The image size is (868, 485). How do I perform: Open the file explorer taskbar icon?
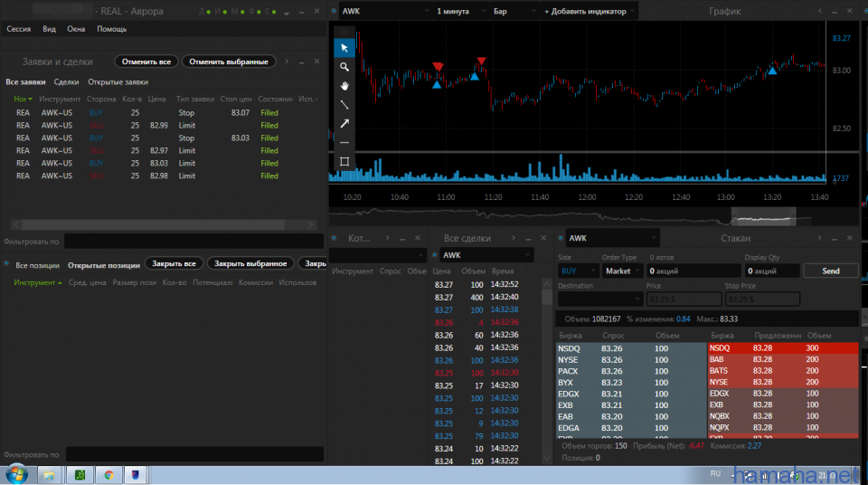[49, 475]
